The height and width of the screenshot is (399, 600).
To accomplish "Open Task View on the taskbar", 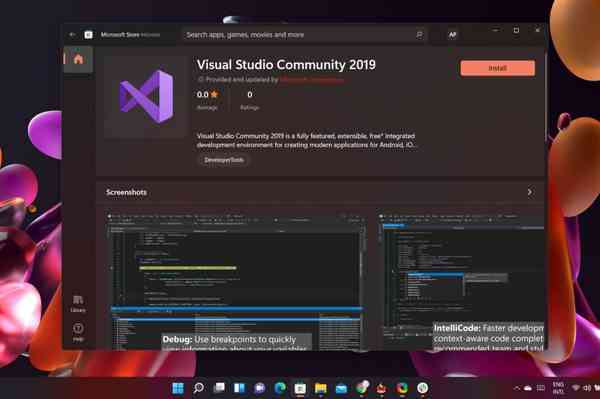I will [x=219, y=388].
